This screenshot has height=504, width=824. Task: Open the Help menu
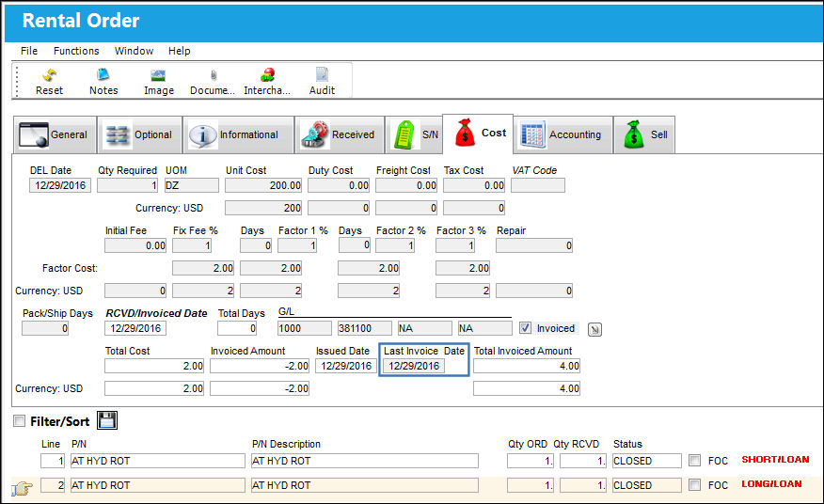(180, 51)
